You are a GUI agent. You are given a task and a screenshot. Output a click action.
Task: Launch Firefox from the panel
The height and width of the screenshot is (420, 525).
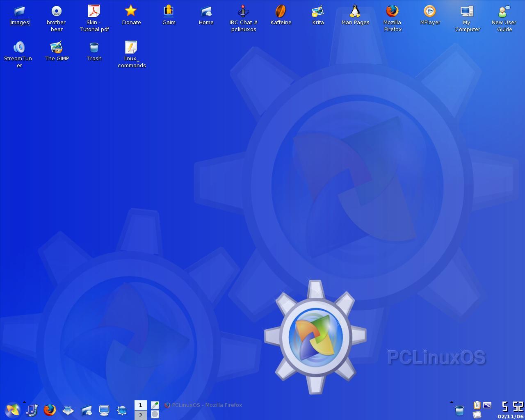tap(50, 410)
